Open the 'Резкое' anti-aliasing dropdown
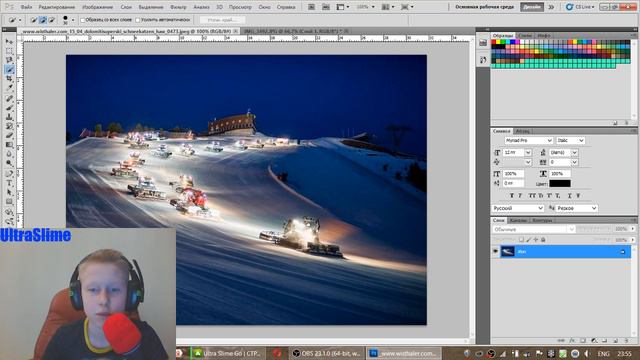 [x=576, y=208]
